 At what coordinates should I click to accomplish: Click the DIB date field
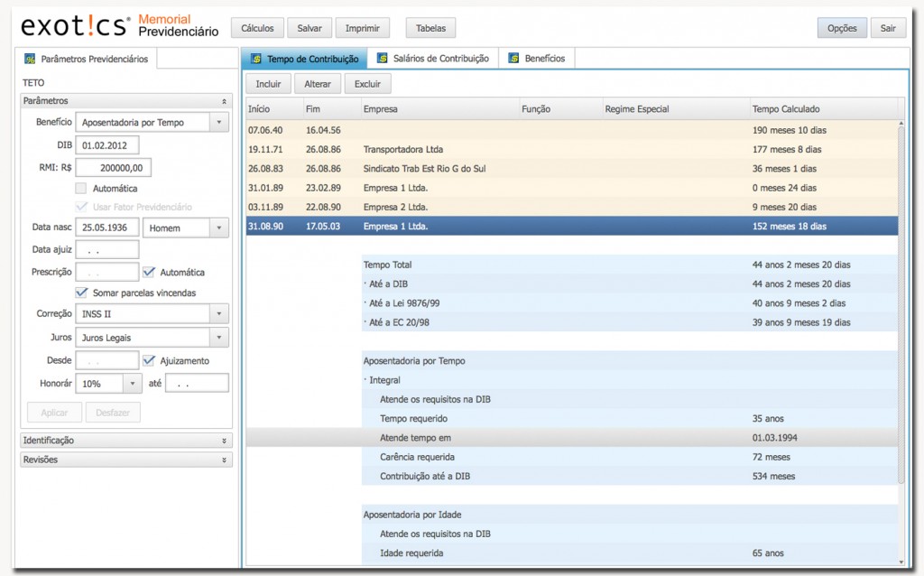(107, 145)
